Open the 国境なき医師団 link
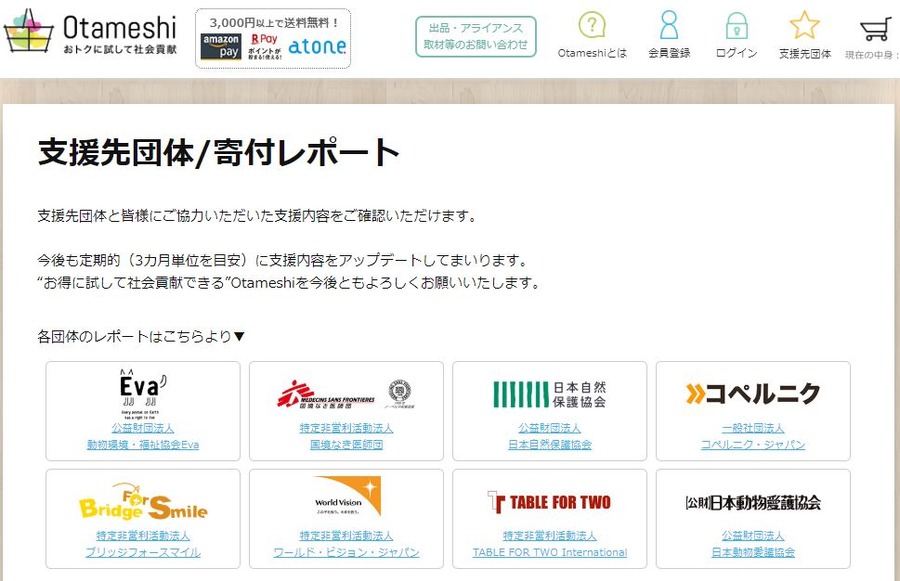Screen dimensions: 900x581 click(x=346, y=444)
